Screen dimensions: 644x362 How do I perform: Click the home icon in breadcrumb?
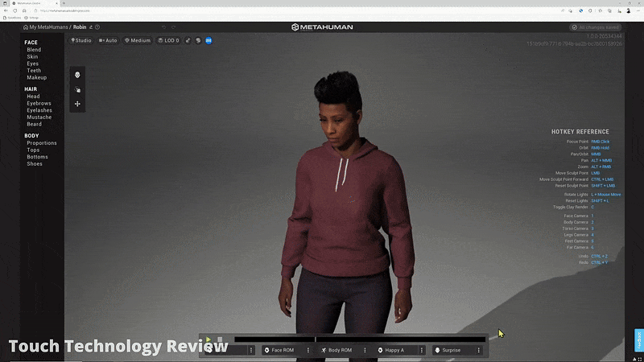pyautogui.click(x=26, y=27)
